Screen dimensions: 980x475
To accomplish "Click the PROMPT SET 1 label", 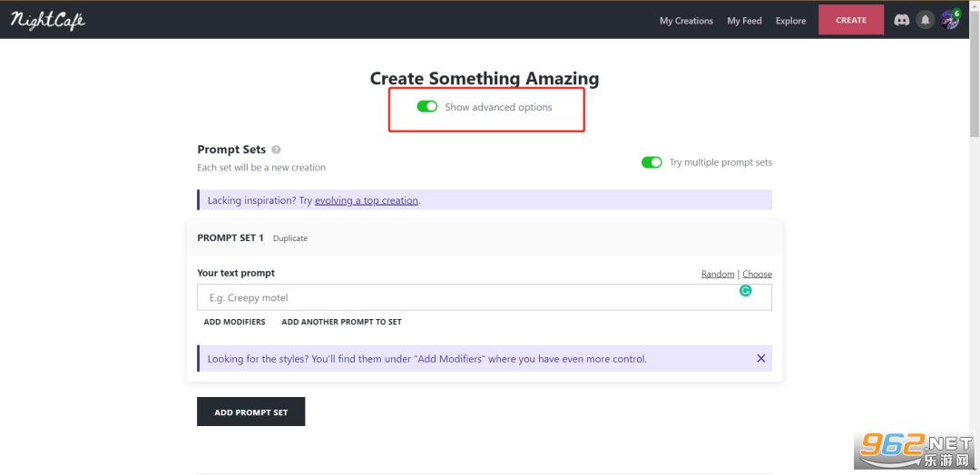I will [x=230, y=237].
